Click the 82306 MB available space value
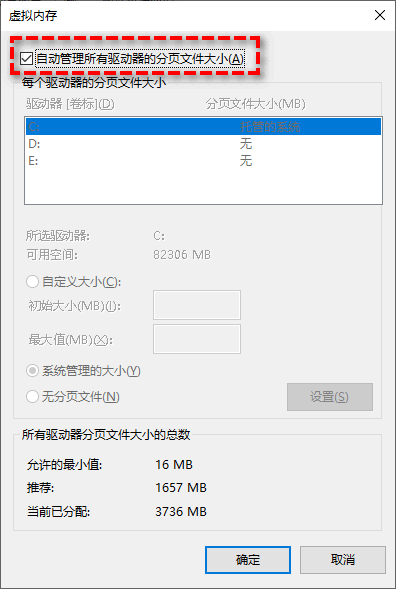Viewport: 396px width, 589px height. [182, 255]
